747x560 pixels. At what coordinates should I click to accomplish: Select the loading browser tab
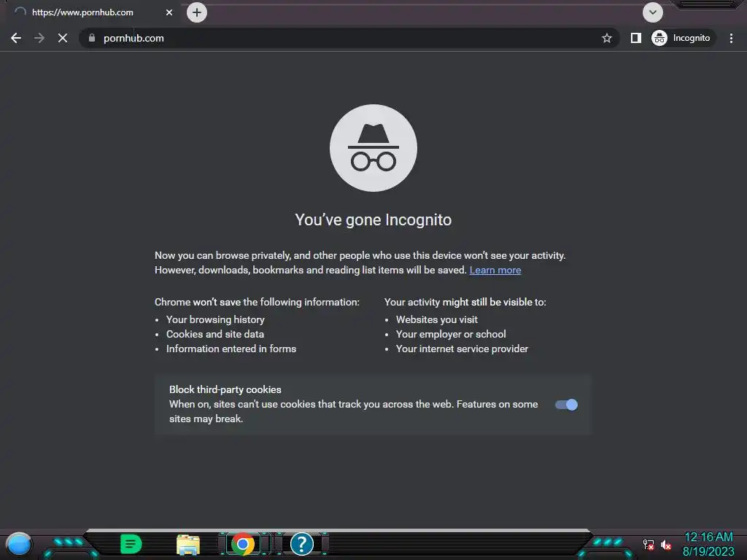click(93, 12)
